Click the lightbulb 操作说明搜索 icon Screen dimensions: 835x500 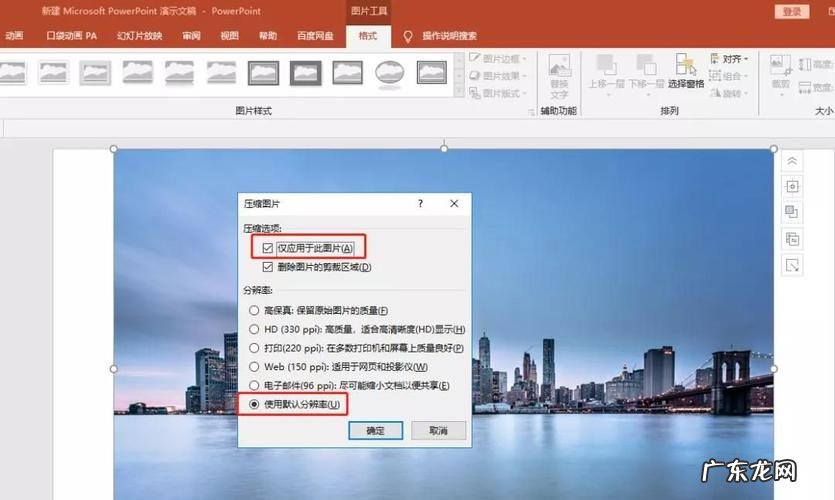tap(408, 36)
